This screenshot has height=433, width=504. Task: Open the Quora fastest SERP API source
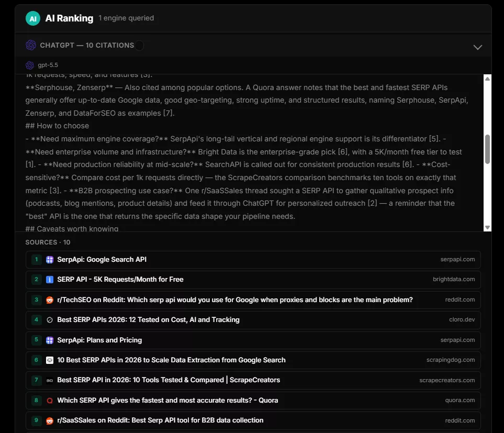click(253, 401)
